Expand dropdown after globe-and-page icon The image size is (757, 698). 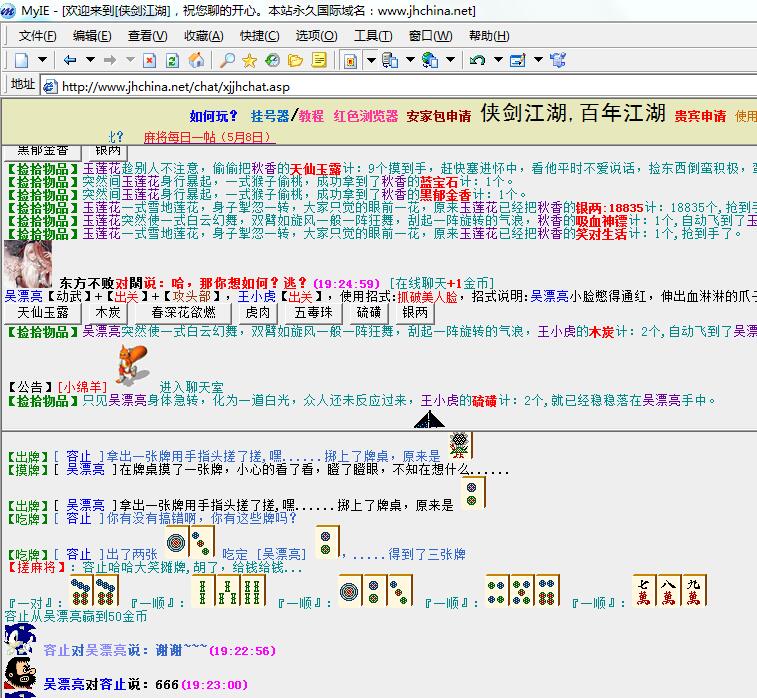point(450,60)
